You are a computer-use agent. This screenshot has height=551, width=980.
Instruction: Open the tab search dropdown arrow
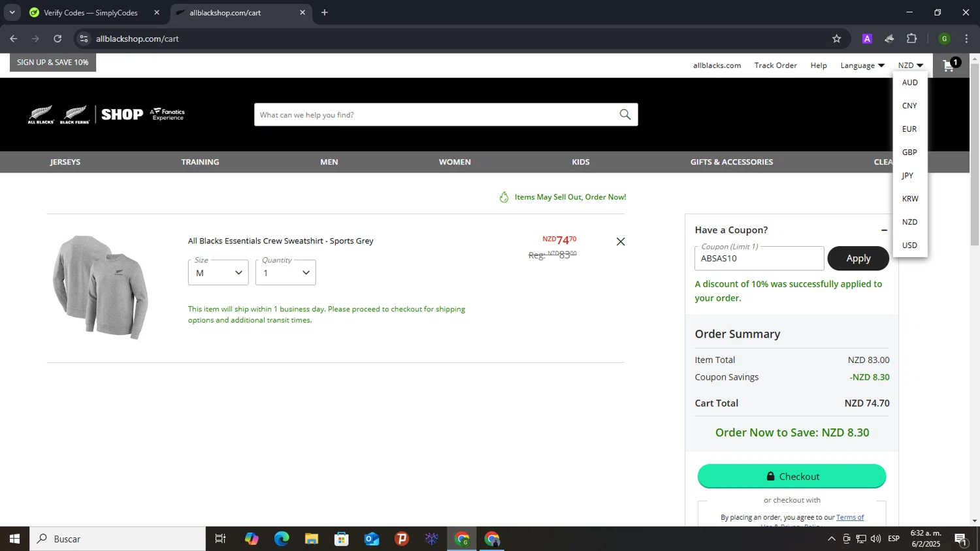(x=12, y=12)
